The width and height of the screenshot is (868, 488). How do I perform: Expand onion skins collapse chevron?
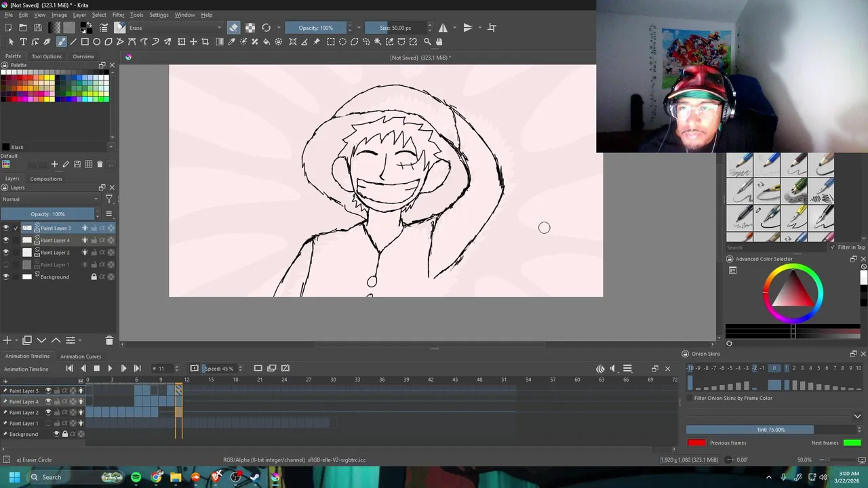coord(857,416)
